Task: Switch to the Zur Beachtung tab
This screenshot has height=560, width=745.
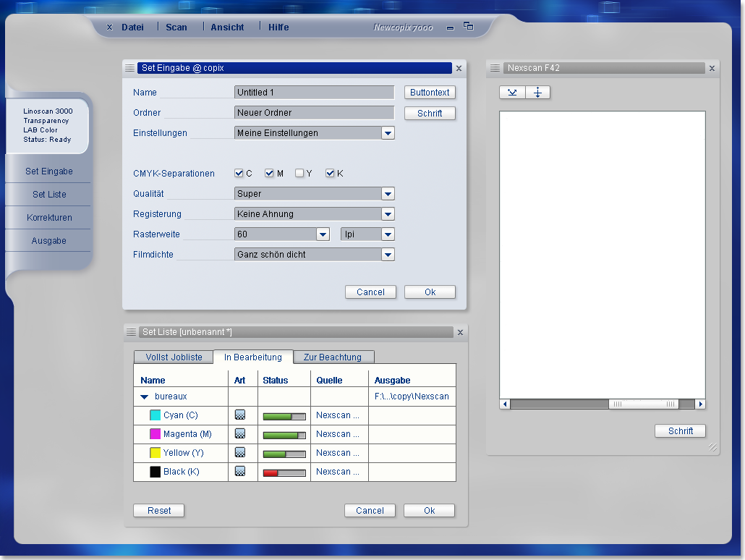Action: click(x=333, y=357)
